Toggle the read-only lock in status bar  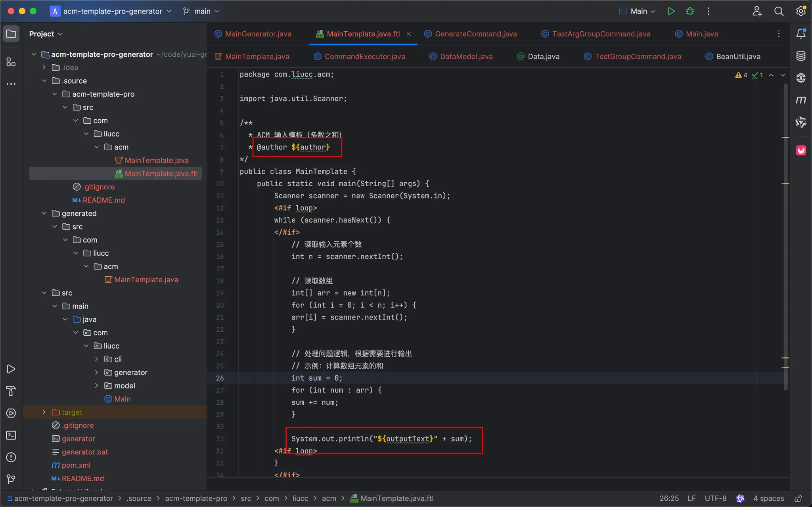[799, 498]
